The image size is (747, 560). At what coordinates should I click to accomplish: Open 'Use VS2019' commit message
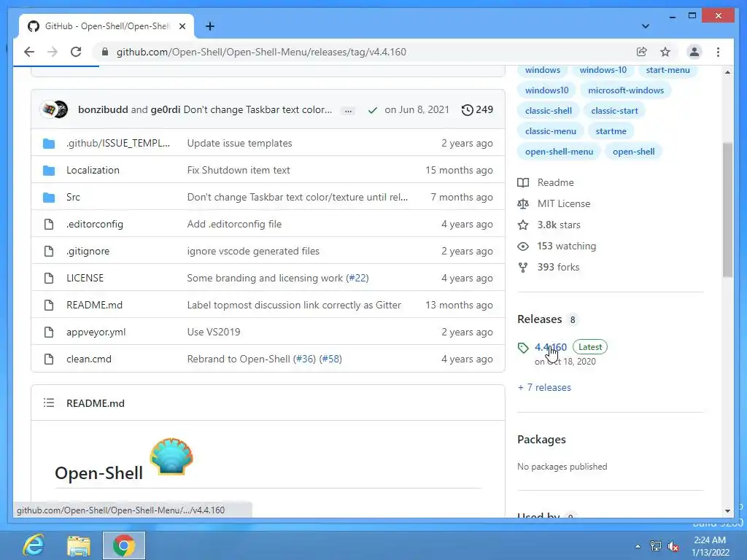coord(214,332)
